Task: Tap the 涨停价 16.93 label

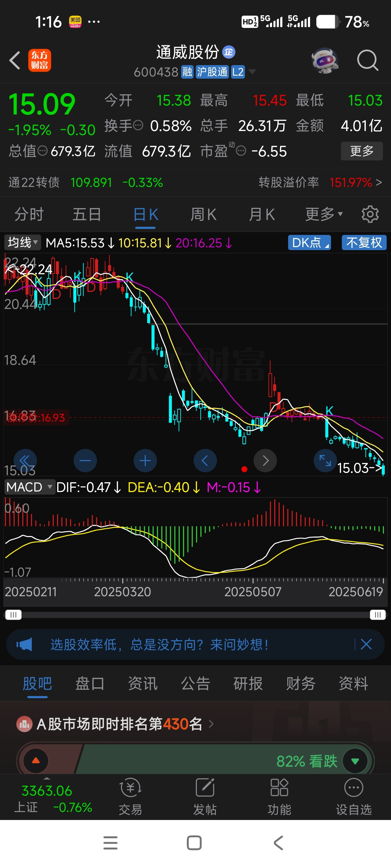Action: coord(36,417)
